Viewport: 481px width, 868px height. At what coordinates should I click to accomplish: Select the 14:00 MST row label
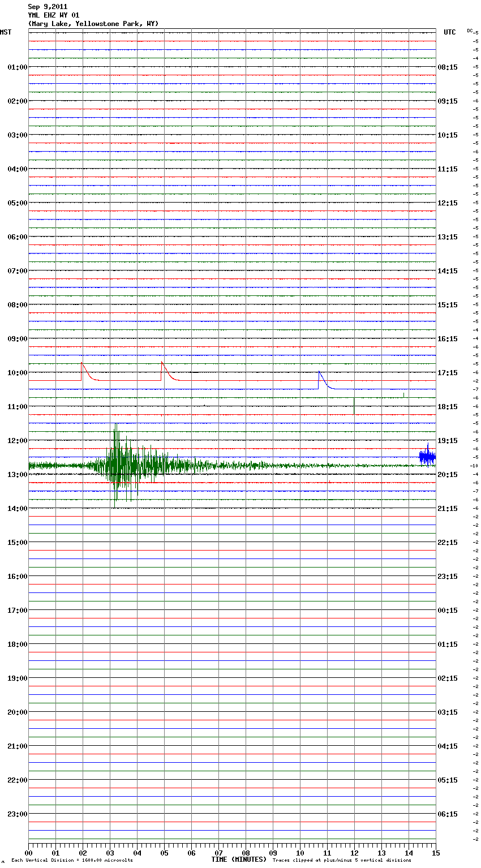tap(17, 508)
